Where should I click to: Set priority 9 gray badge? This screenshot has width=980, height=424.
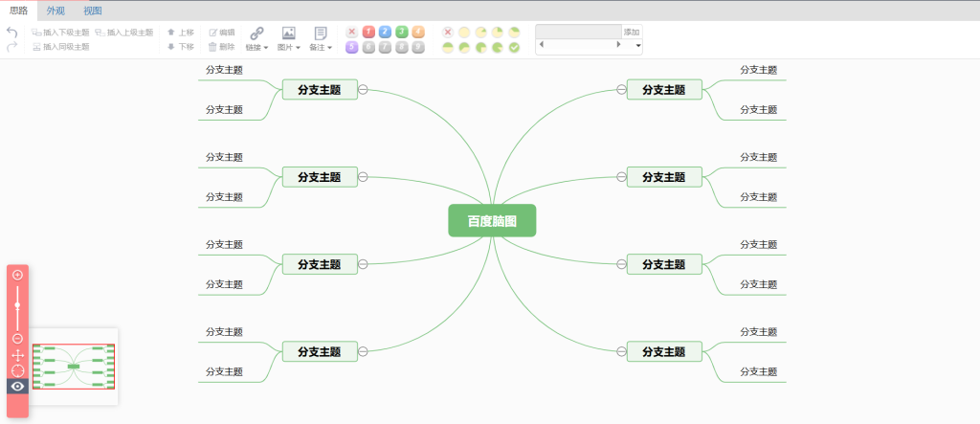[x=418, y=48]
